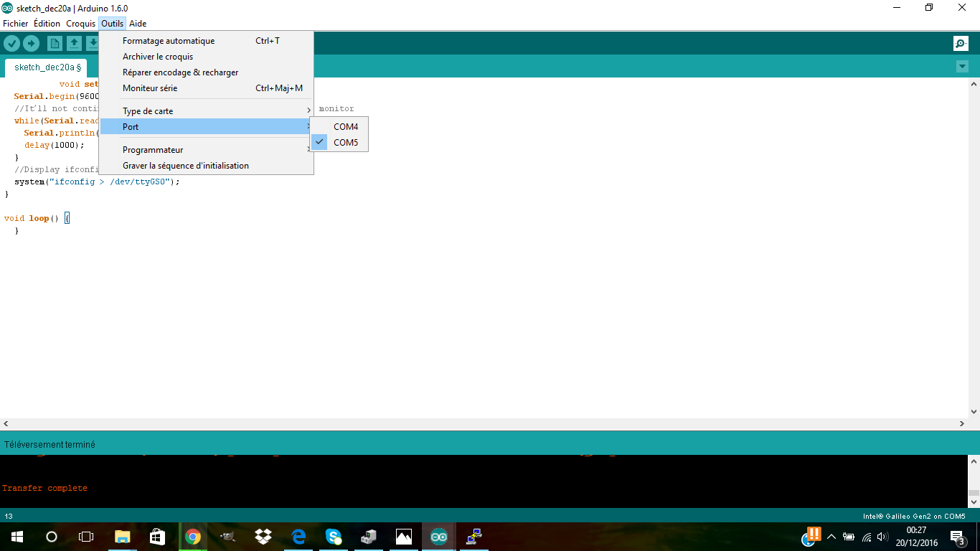Click the Verify checkmark toolbar button

click(11, 44)
